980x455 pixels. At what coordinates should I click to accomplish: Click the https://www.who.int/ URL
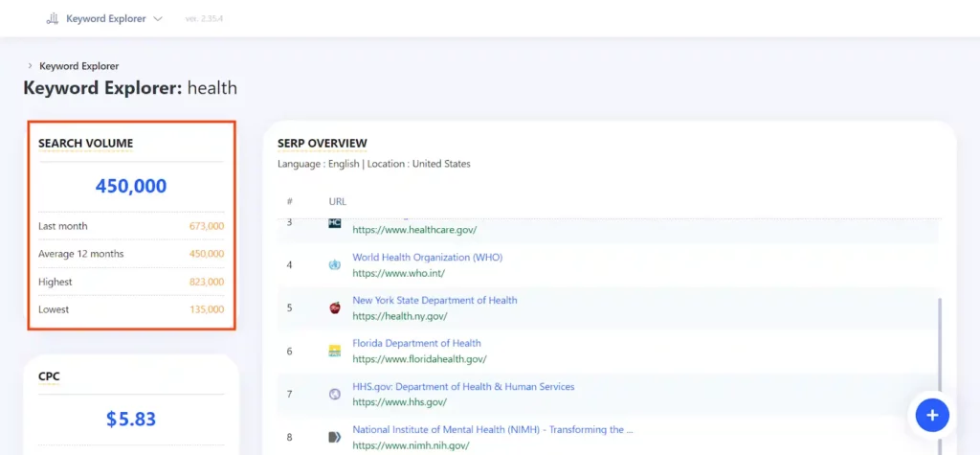coord(399,273)
